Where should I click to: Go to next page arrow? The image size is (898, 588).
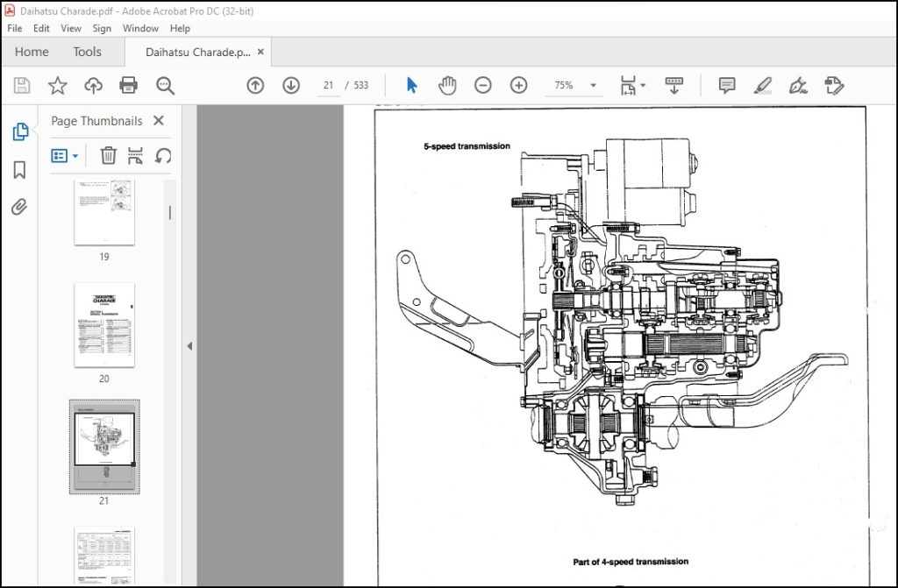pyautogui.click(x=291, y=85)
